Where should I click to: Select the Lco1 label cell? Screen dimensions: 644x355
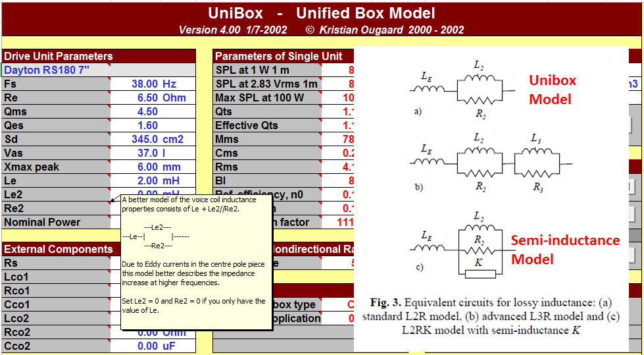57,277
